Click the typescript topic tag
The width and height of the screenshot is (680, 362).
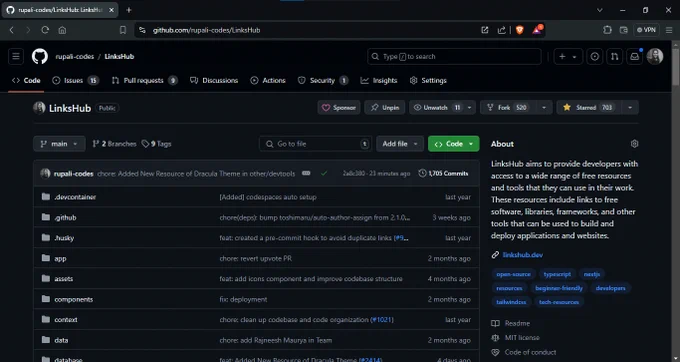click(557, 274)
